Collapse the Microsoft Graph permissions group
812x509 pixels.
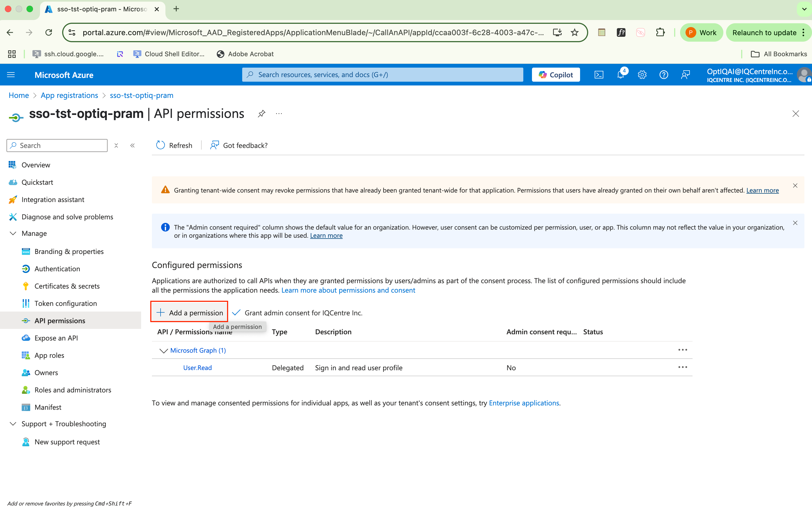tap(164, 351)
